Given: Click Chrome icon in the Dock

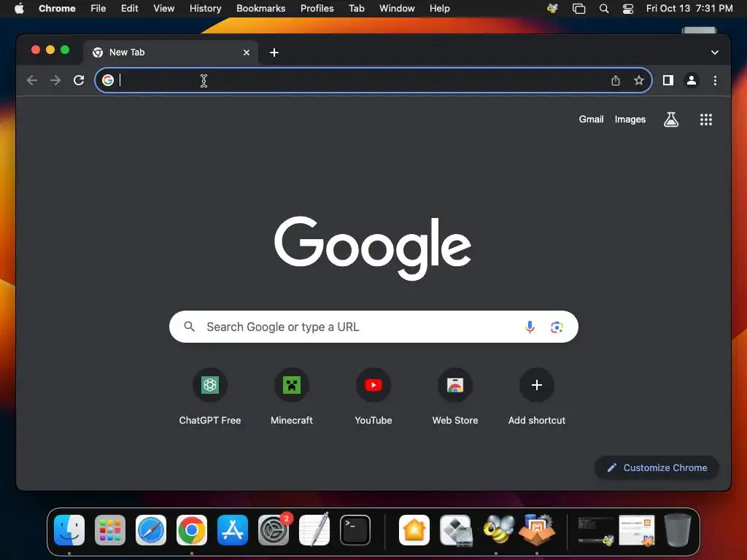Looking at the screenshot, I should tap(192, 530).
